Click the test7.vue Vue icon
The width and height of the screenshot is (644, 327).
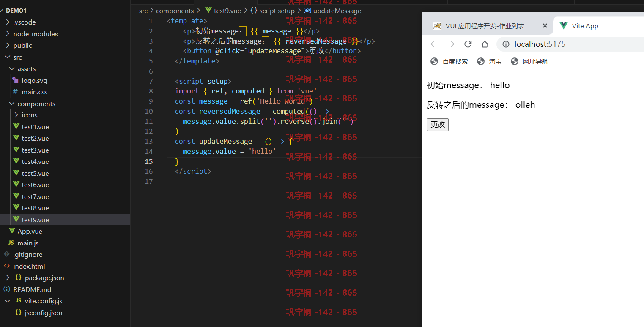point(16,196)
